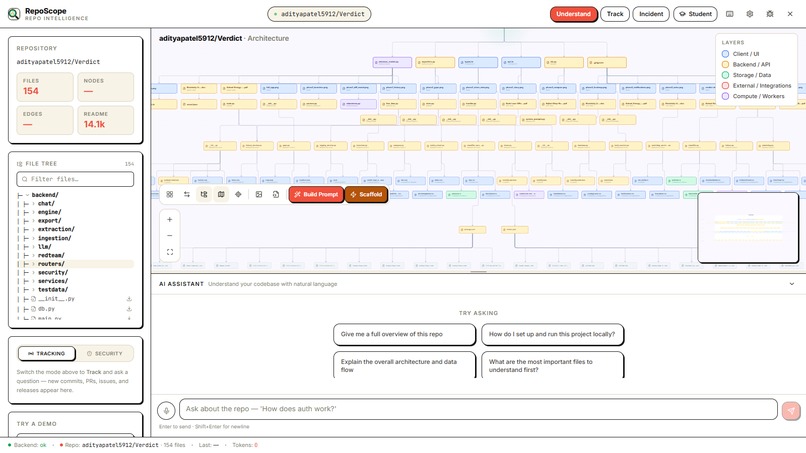Click the README 14.1k stat card

[105, 120]
